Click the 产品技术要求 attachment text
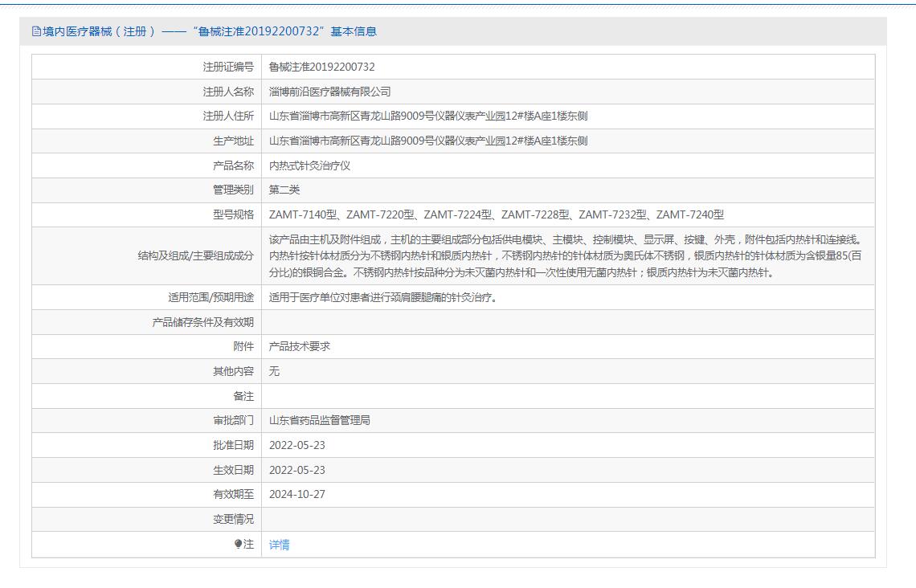Viewport: 916px width, 588px height. tap(300, 346)
